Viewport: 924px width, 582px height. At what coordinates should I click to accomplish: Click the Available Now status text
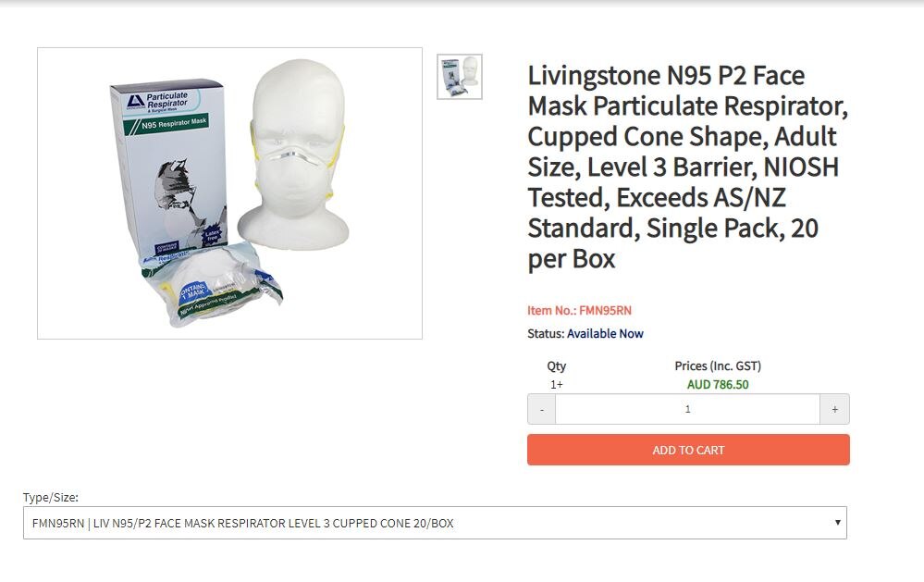605,334
